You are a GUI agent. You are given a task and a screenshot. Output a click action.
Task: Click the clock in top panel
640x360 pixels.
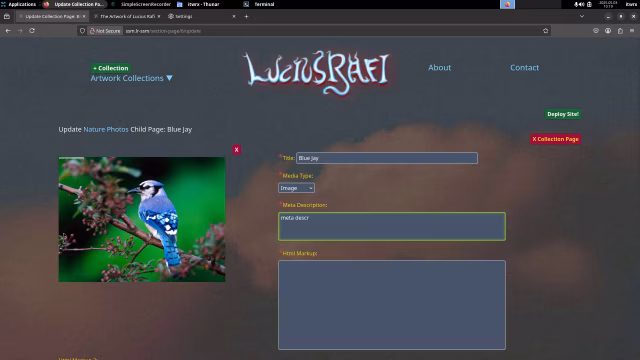[x=608, y=4]
